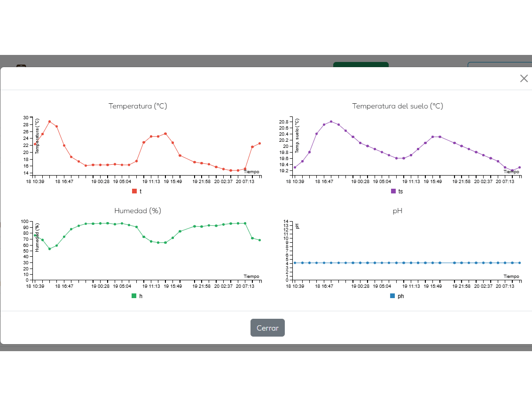Screen dimensions: 532x415
Task: Click the dialog close X icon
Action: point(524,78)
